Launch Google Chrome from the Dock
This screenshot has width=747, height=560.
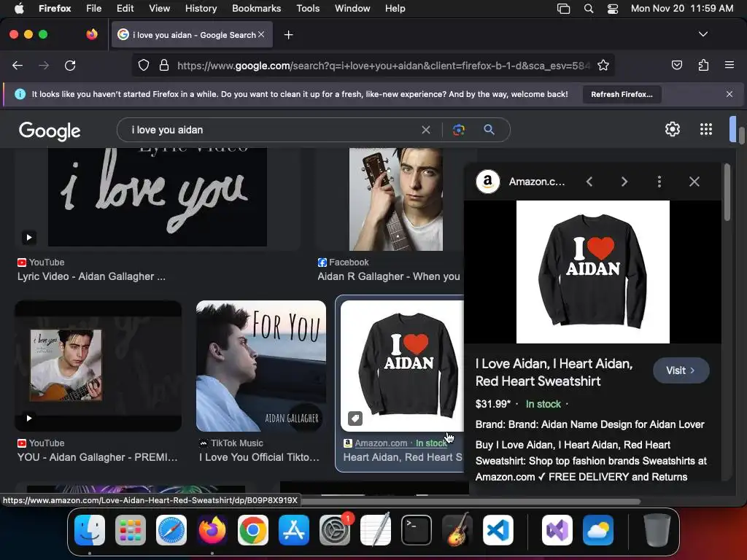click(x=253, y=530)
